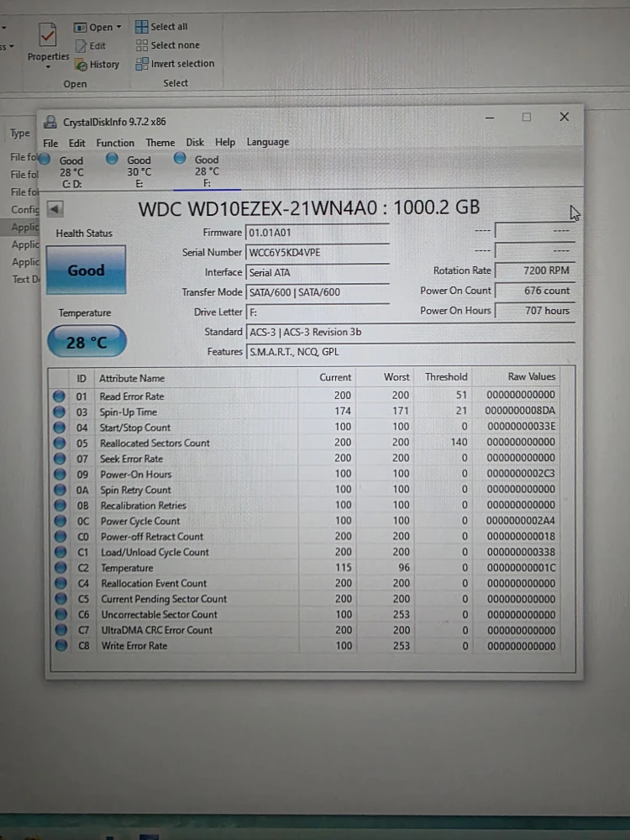Click the status icon for Read Error Rate
Viewport: 630px width, 840px height.
coord(60,396)
